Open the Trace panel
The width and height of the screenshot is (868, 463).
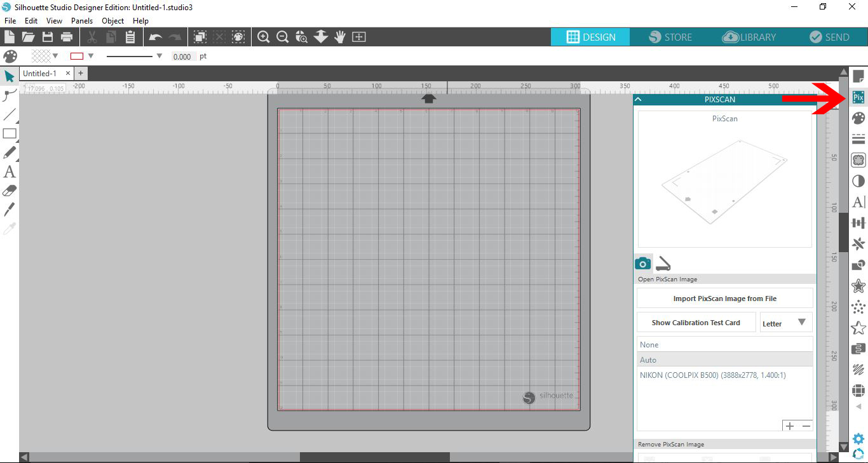[x=858, y=160]
